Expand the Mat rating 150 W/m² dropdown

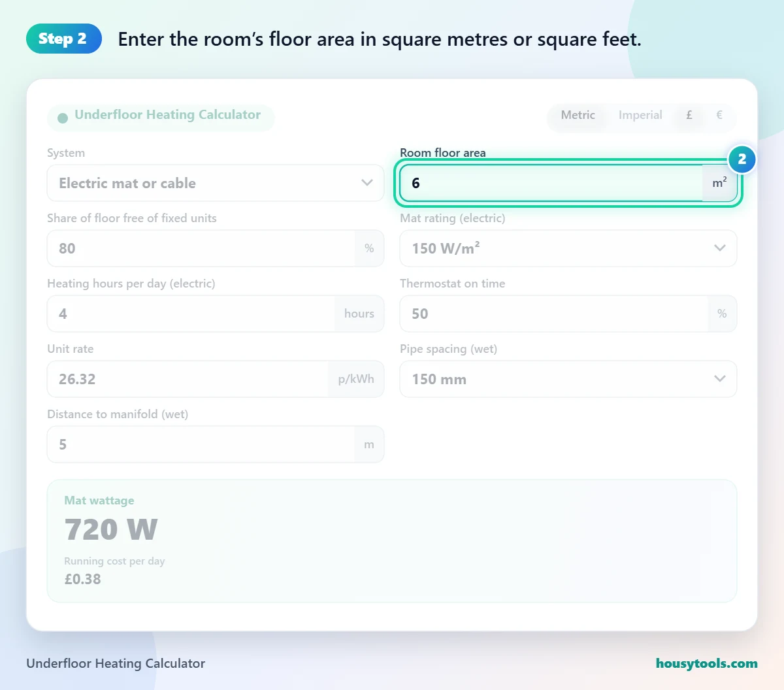[x=568, y=248]
